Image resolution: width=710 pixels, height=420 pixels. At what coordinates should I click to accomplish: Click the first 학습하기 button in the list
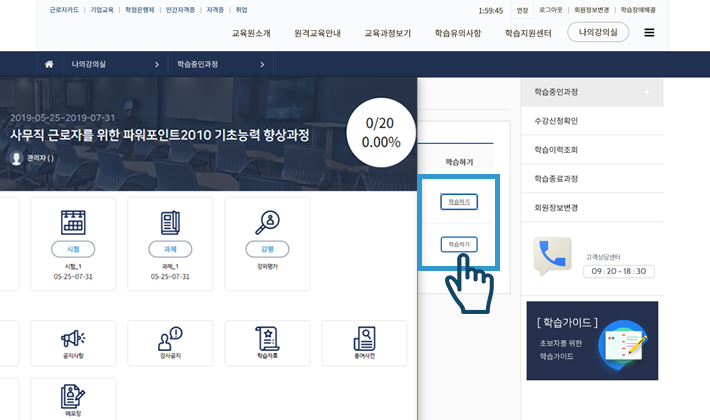click(459, 202)
